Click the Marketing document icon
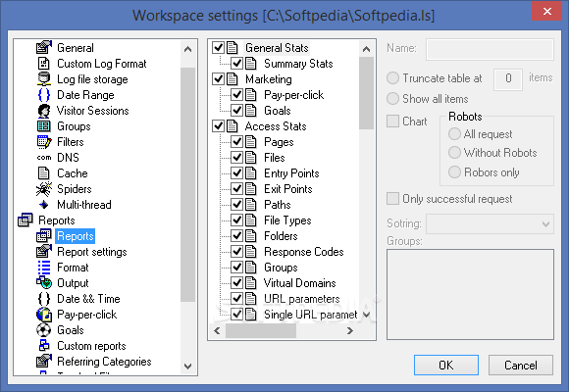Viewport: 569px width, 392px height. 233,79
